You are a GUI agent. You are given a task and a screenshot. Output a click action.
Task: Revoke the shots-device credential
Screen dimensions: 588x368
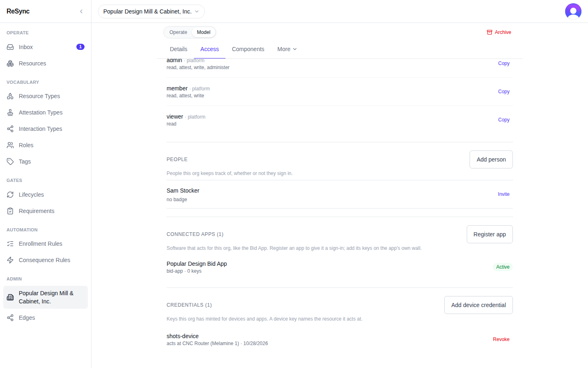[501, 339]
